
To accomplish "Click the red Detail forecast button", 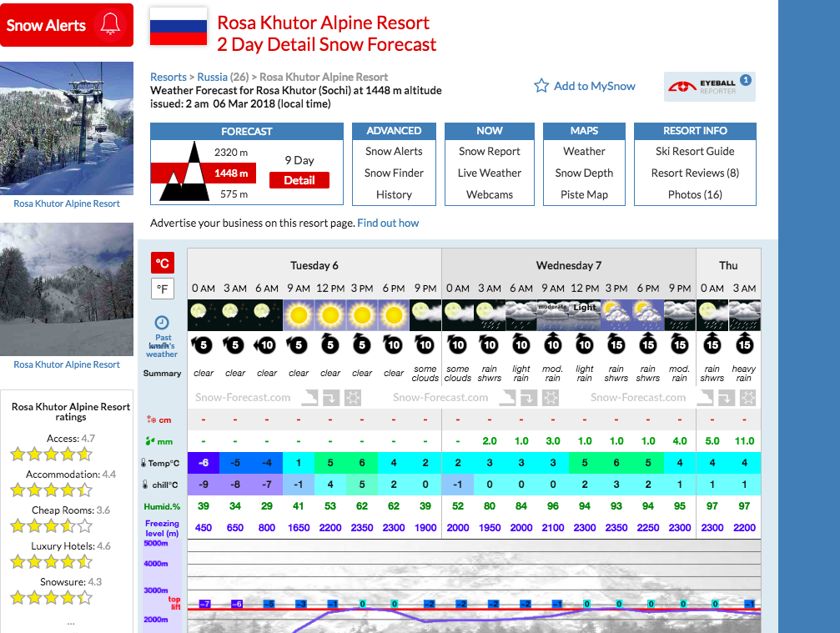I will [299, 180].
